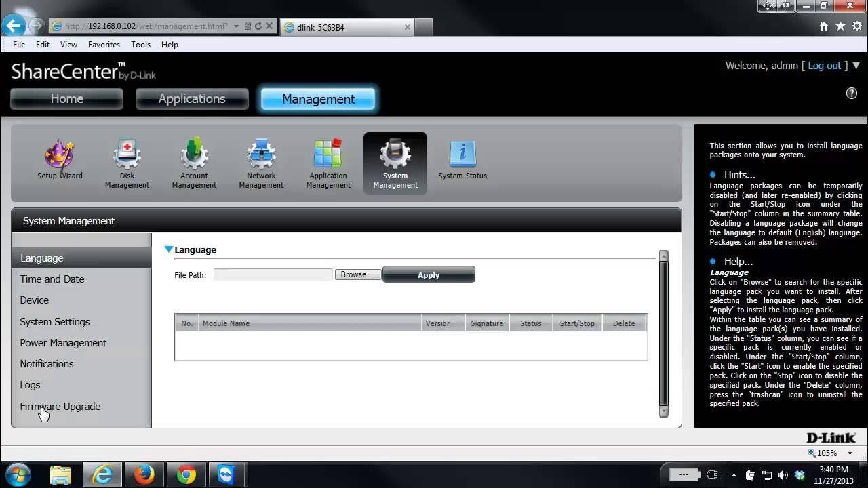Click the Module Name column header
The height and width of the screenshot is (488, 868).
point(310,323)
